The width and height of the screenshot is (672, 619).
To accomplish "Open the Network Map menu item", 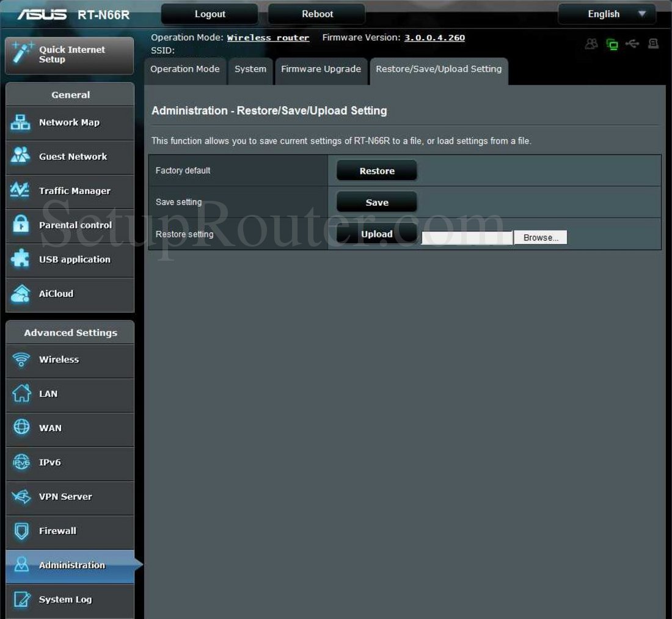I will [70, 123].
